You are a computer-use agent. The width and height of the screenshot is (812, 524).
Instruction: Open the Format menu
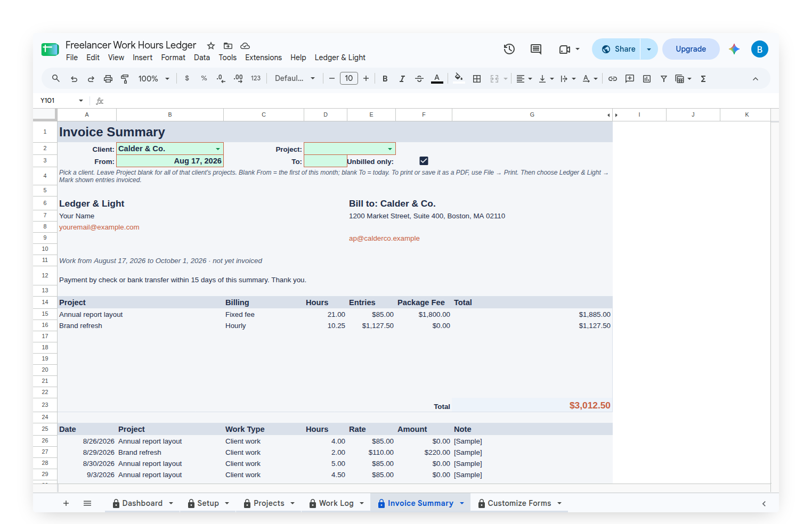[x=173, y=58]
